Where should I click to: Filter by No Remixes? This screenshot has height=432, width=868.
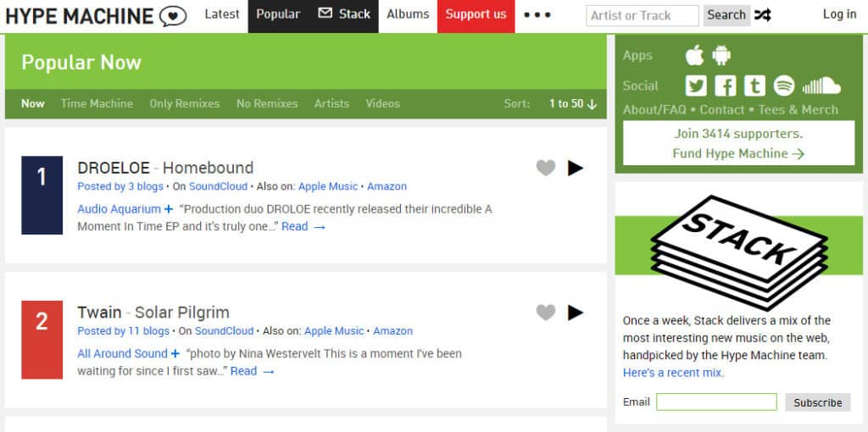point(267,103)
